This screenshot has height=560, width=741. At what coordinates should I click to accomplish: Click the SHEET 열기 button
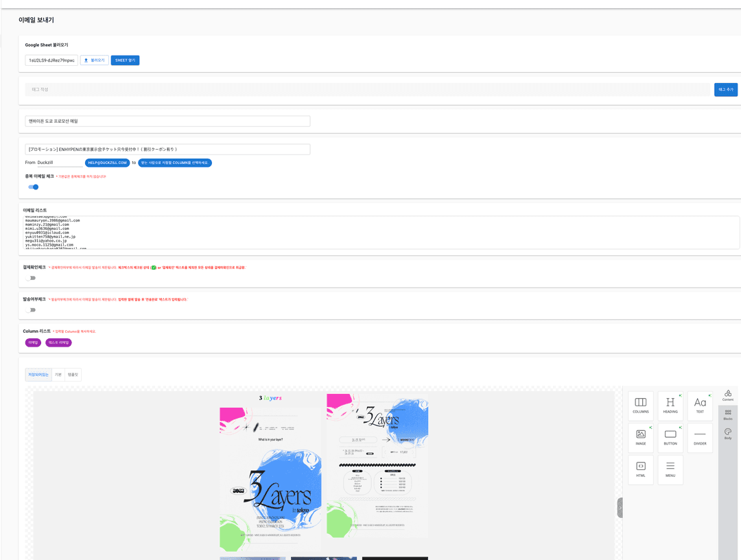click(125, 60)
